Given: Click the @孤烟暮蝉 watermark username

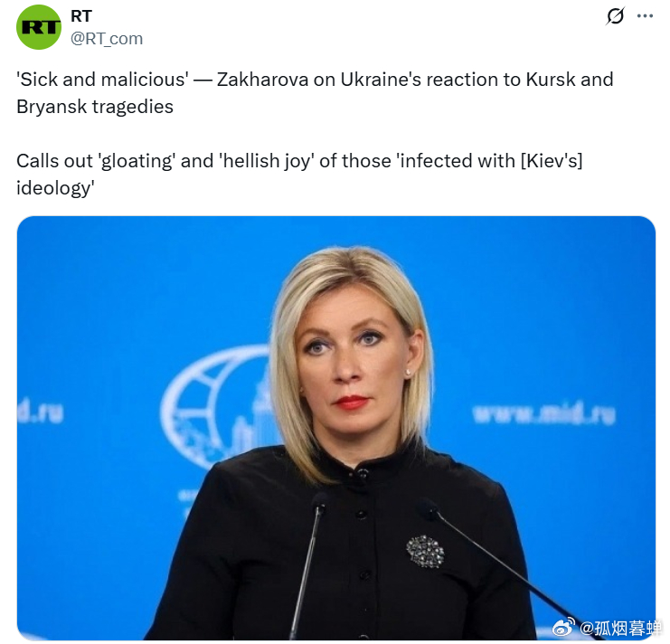Looking at the screenshot, I should (x=619, y=628).
